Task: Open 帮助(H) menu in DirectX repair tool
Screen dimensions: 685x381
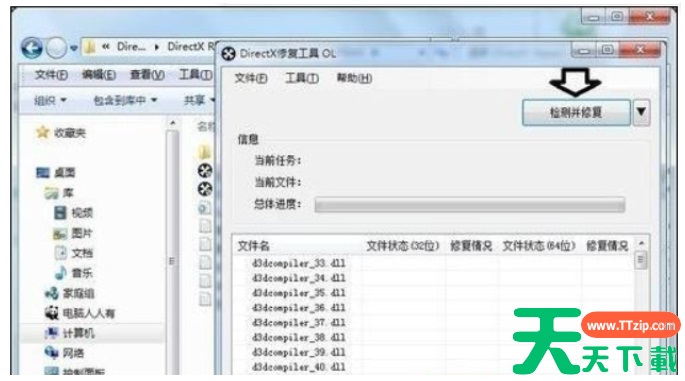Action: tap(354, 79)
